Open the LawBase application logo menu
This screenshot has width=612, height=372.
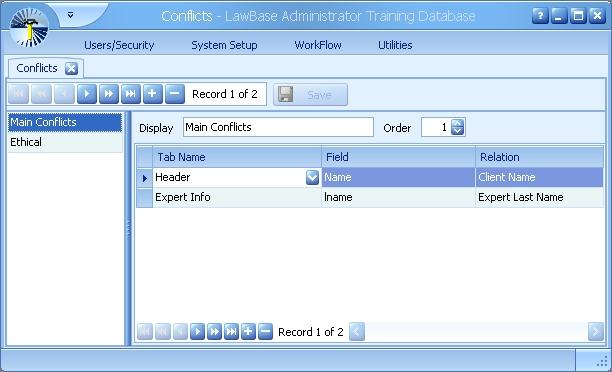click(x=29, y=27)
